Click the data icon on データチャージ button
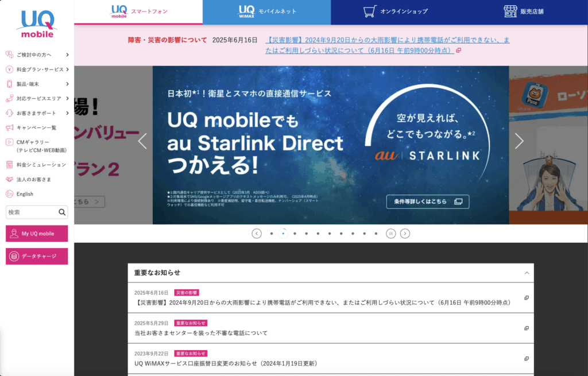This screenshot has height=376, width=588. point(14,257)
